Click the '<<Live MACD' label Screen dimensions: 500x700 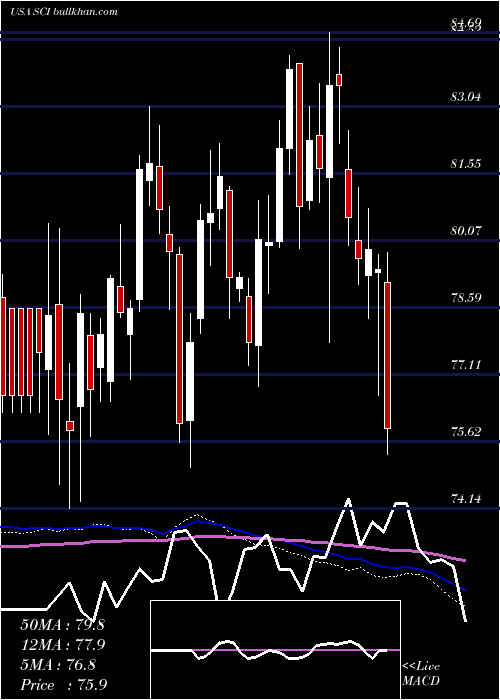pyautogui.click(x=421, y=673)
